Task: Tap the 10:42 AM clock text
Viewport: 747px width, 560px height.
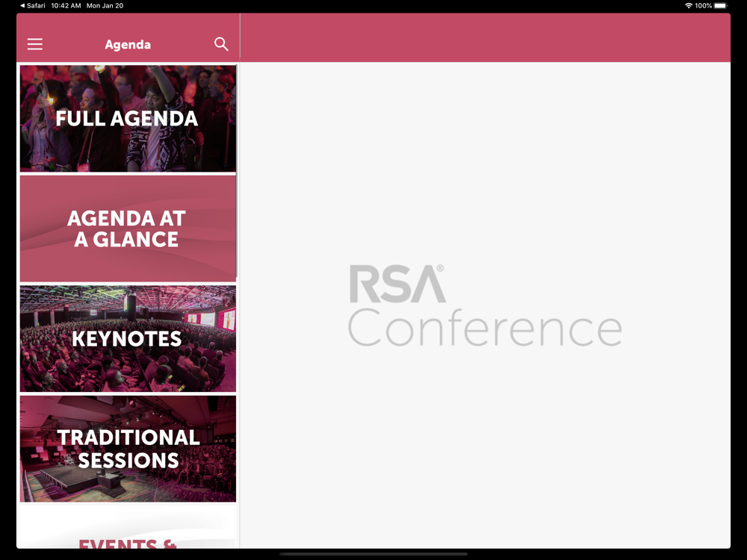Action: tap(66, 6)
